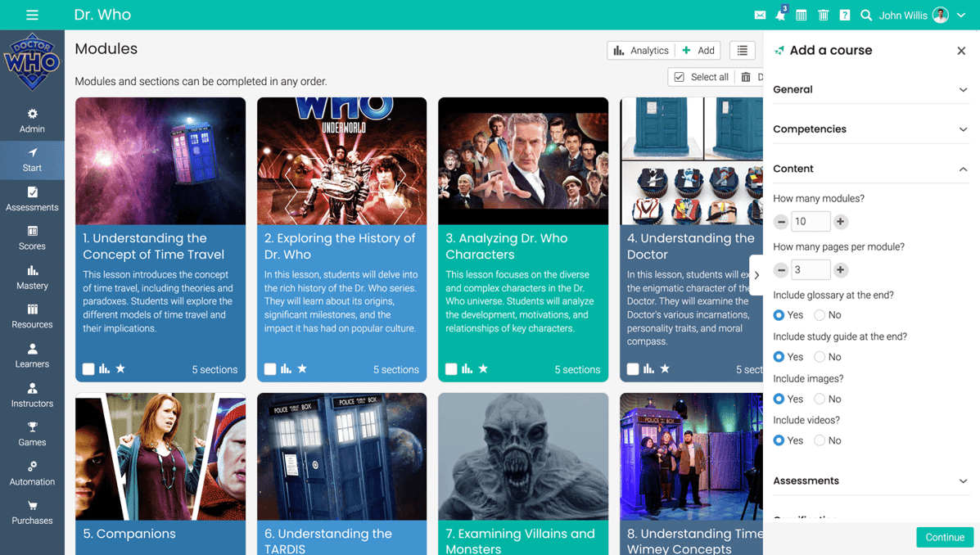Open the notifications bell icon
The width and height of the screenshot is (980, 555).
pos(780,16)
